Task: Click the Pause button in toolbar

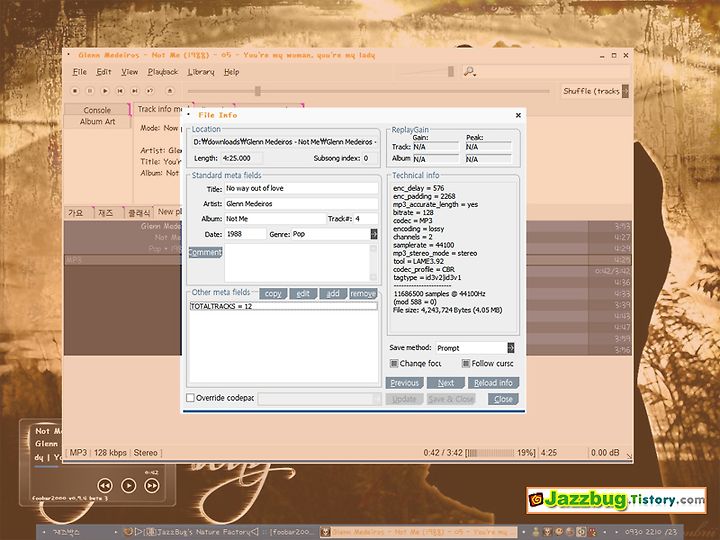Action: [90, 91]
